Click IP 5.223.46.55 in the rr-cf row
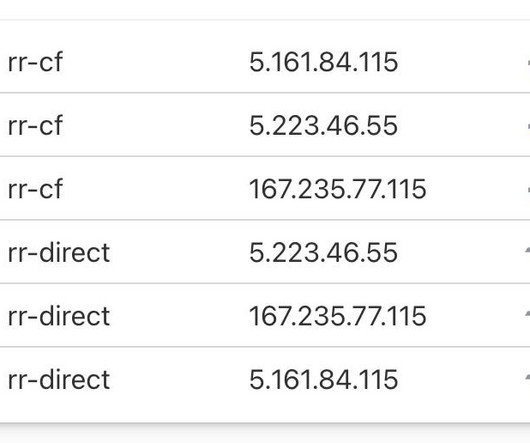Screen dimensions: 530x443 pos(323,126)
